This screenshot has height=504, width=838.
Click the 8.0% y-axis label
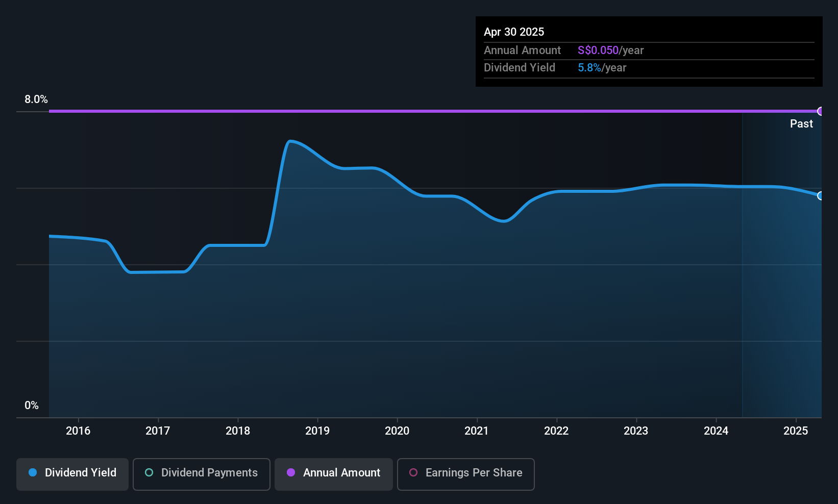[36, 99]
